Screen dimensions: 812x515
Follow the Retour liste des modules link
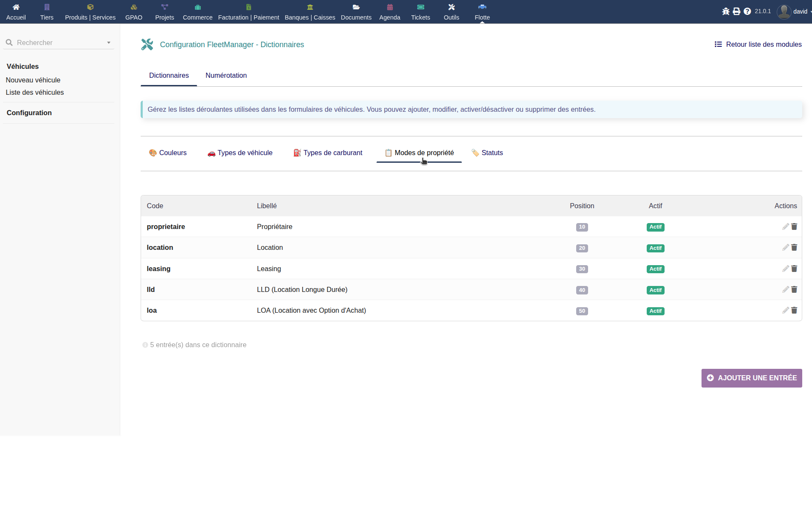tap(758, 44)
